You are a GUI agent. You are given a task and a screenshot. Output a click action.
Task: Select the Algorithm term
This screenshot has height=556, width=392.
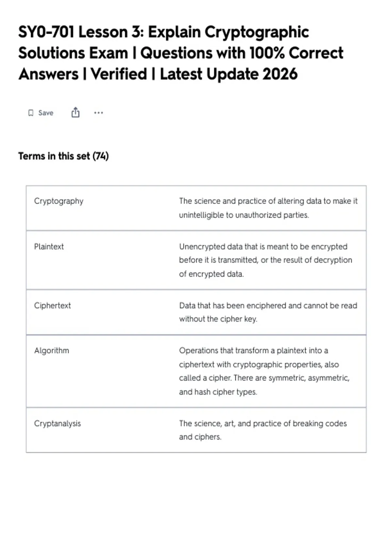coord(52,351)
